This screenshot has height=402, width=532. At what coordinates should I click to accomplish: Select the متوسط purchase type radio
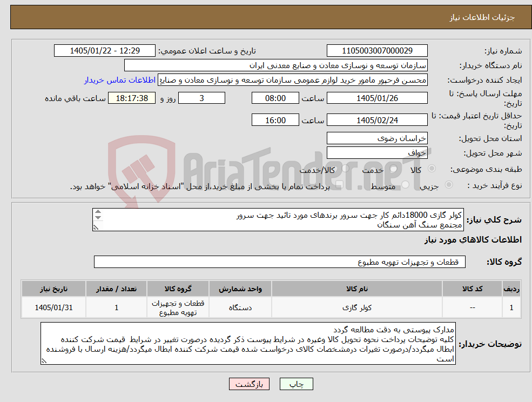click(x=405, y=185)
